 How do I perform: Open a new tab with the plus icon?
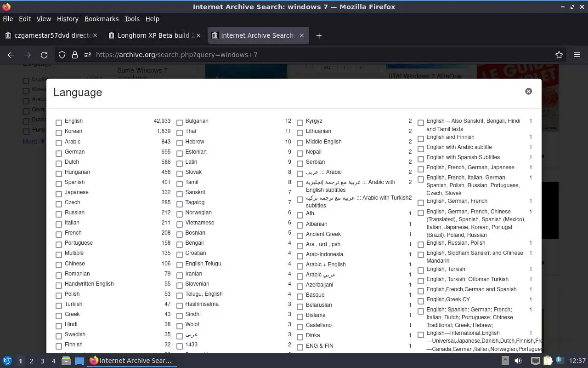319,35
